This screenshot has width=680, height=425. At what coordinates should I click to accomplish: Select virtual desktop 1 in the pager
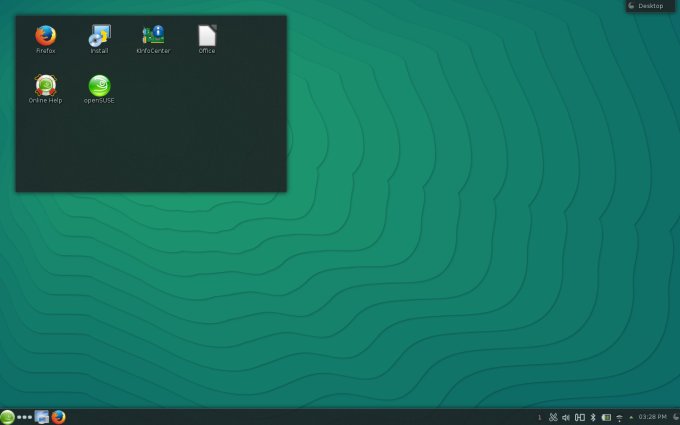[x=539, y=417]
